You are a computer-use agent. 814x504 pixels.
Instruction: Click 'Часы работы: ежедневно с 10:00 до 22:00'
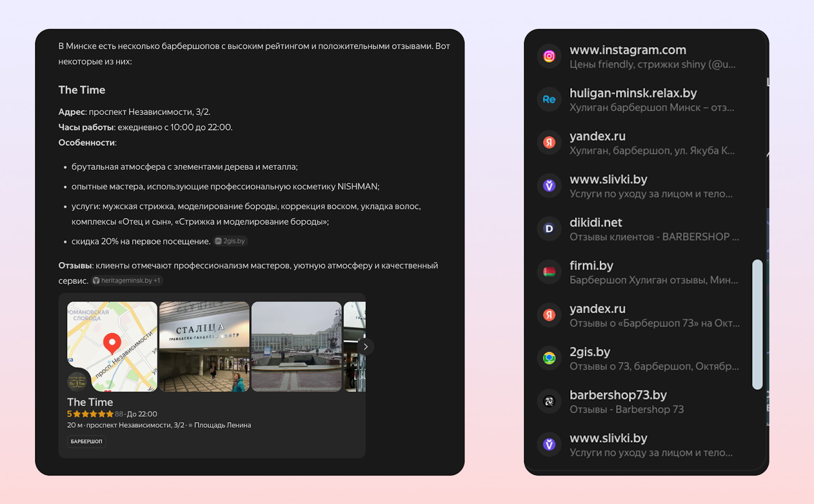click(146, 127)
